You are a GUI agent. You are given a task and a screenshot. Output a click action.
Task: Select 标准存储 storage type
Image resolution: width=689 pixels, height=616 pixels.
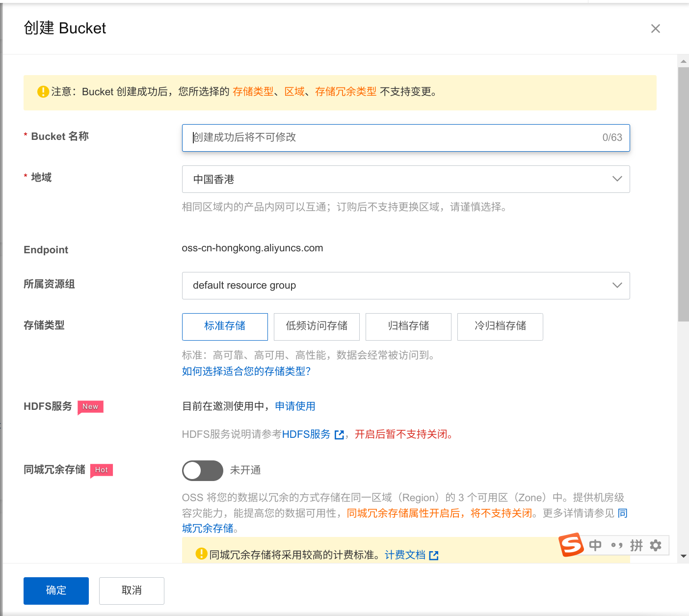(225, 326)
